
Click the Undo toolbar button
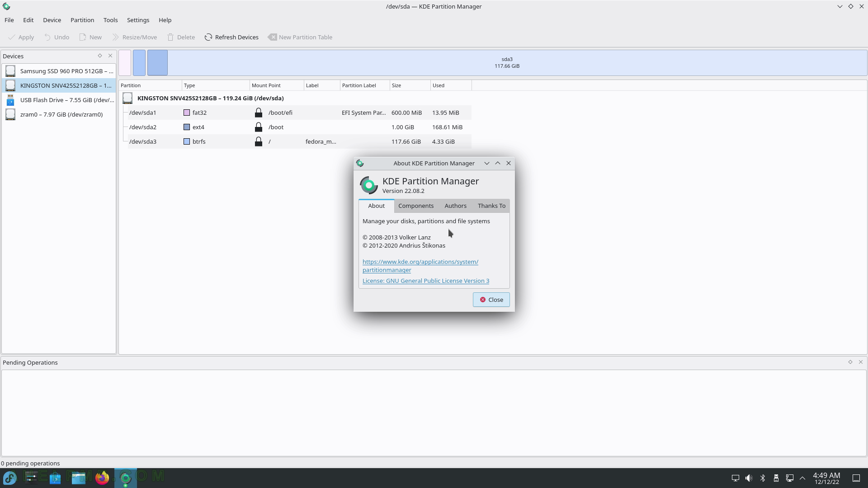[57, 37]
